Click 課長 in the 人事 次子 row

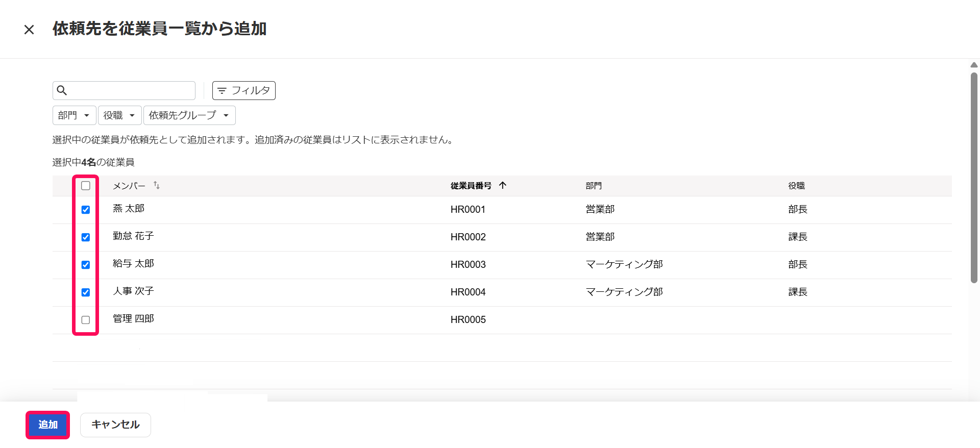pos(798,292)
